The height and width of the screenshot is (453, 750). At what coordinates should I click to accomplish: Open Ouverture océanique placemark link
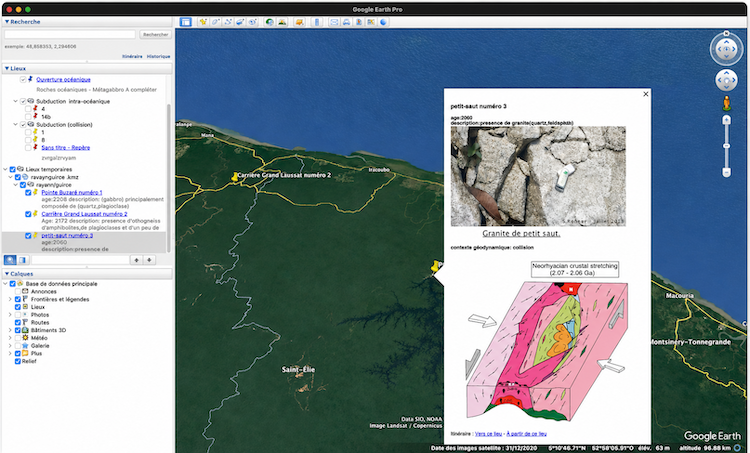click(x=63, y=79)
